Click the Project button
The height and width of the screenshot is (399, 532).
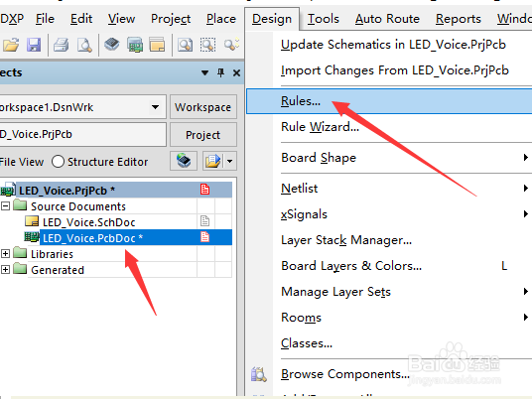(202, 135)
